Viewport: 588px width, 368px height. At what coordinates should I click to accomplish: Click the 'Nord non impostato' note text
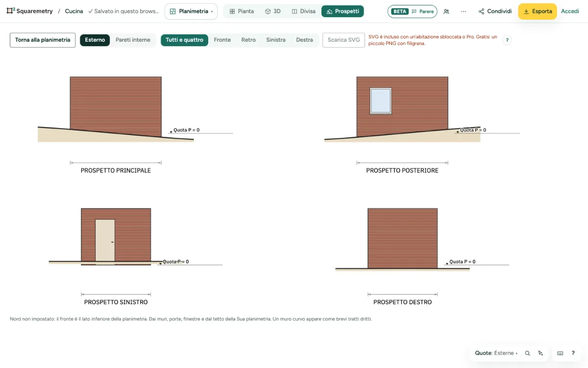pos(191,319)
